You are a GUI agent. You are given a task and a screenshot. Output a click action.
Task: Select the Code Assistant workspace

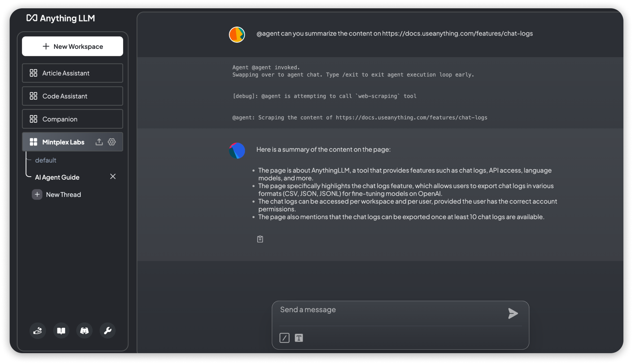pyautogui.click(x=73, y=96)
